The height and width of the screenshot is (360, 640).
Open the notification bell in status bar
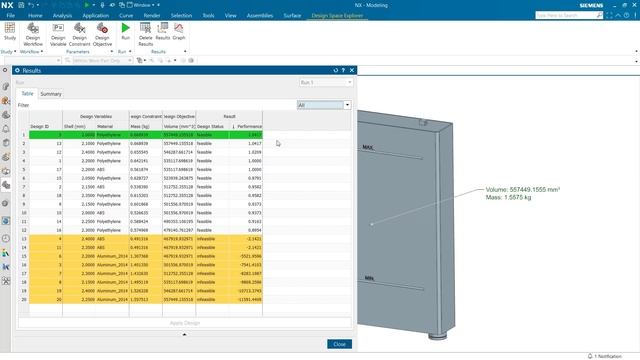[x=590, y=356]
